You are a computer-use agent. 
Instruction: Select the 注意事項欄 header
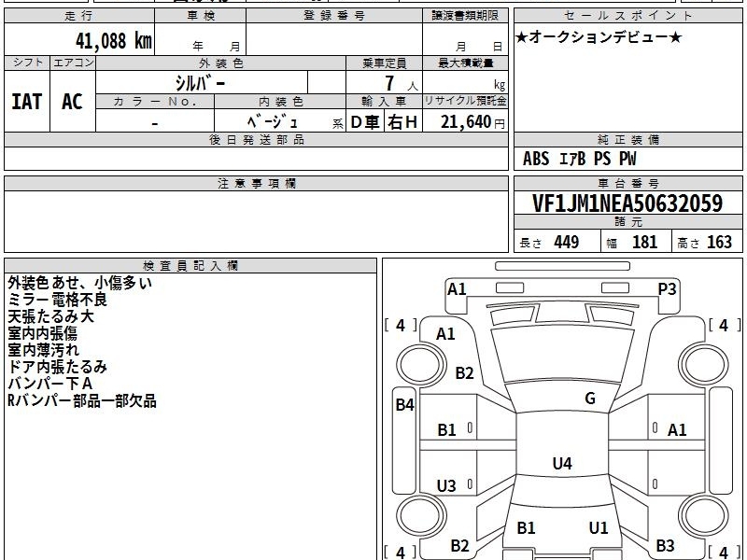click(256, 183)
